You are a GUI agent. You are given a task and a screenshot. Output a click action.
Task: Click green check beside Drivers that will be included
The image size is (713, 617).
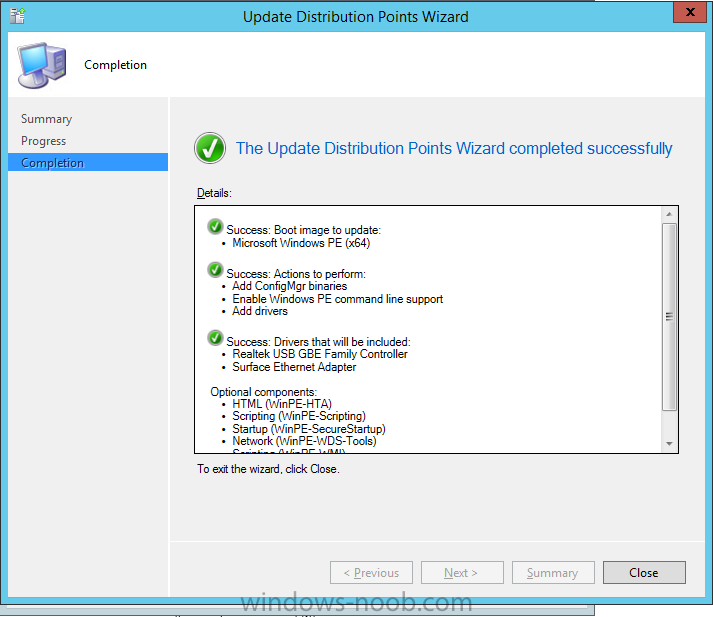215,338
